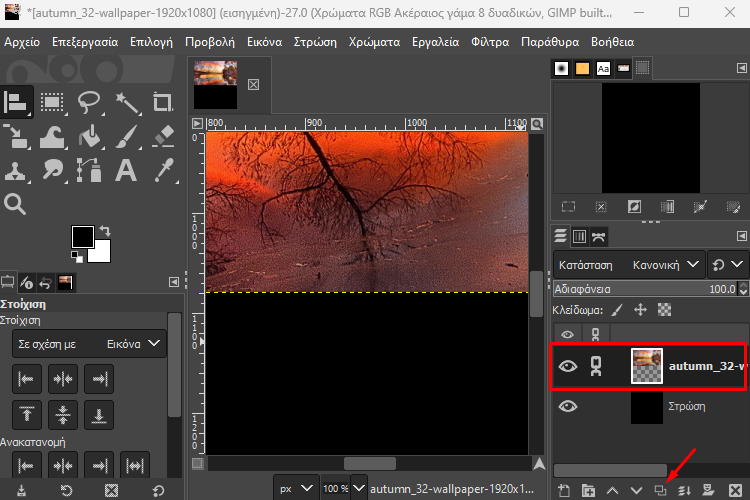The image size is (750, 500).
Task: Align bottom edges button
Action: tap(99, 415)
